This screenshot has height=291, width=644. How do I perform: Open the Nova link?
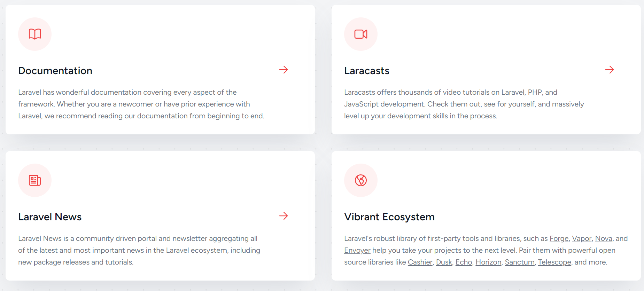[x=604, y=238]
